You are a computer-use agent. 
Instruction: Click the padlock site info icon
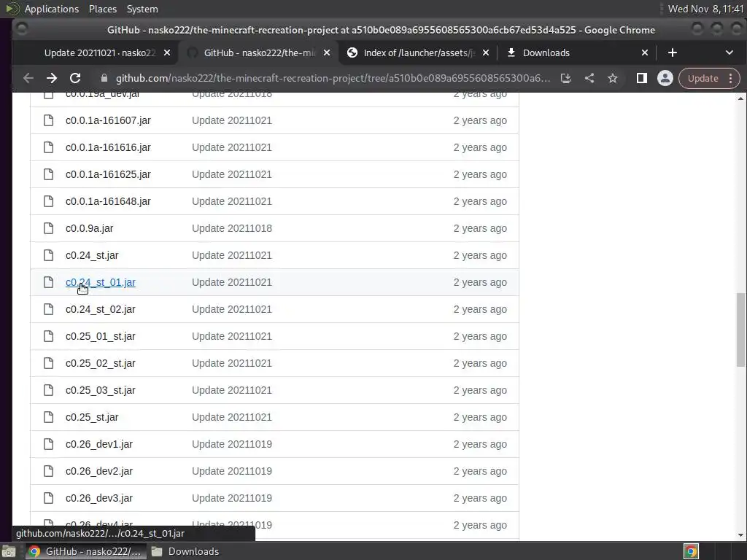pyautogui.click(x=104, y=78)
